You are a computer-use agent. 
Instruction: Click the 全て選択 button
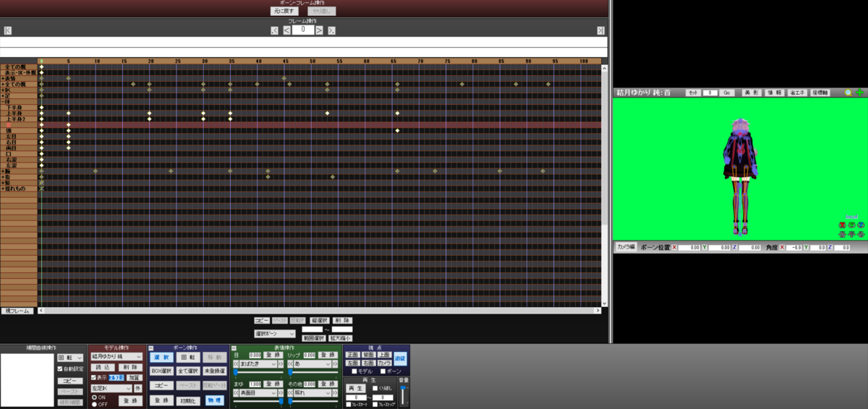(x=190, y=371)
